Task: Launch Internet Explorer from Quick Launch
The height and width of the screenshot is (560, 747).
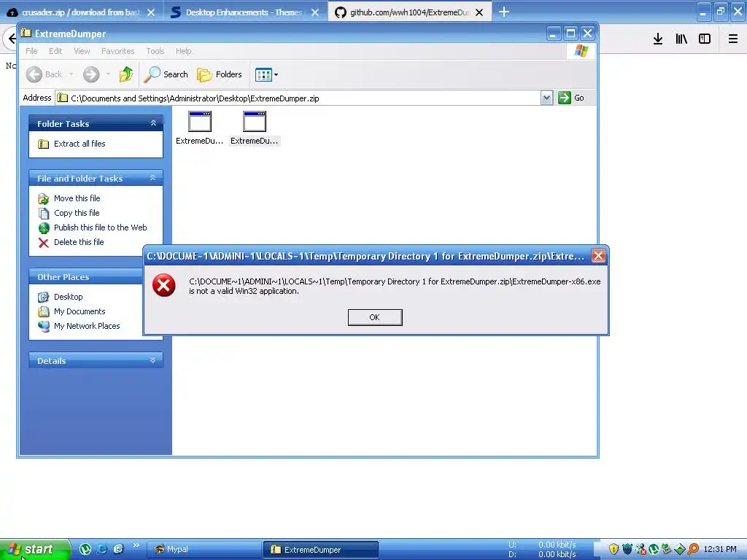Action: 102,549
